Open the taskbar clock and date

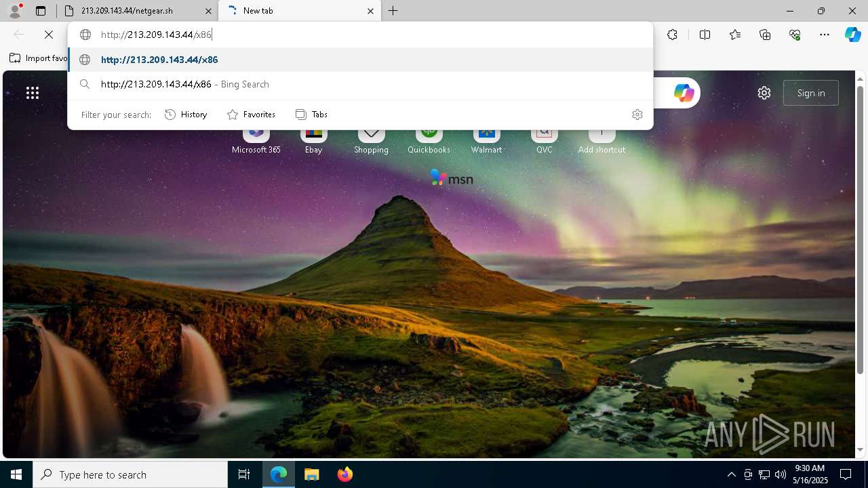[x=810, y=474]
